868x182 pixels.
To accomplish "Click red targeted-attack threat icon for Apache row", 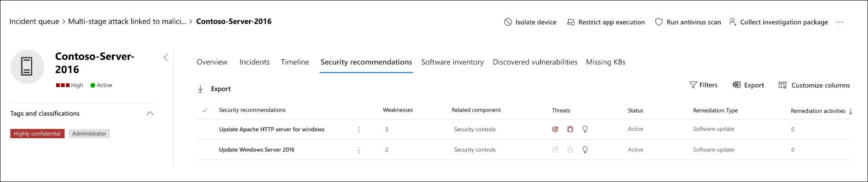I will [555, 129].
